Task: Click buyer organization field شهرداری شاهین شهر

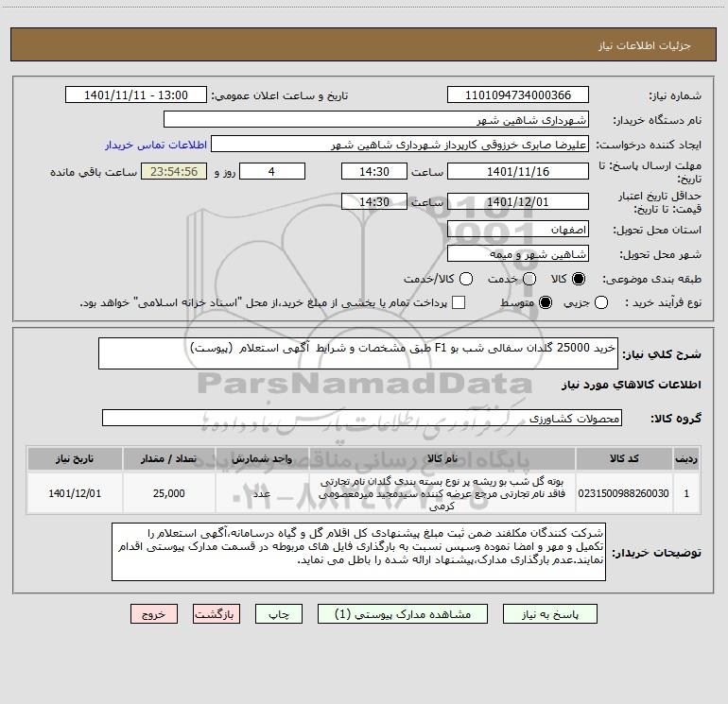Action: pos(376,120)
